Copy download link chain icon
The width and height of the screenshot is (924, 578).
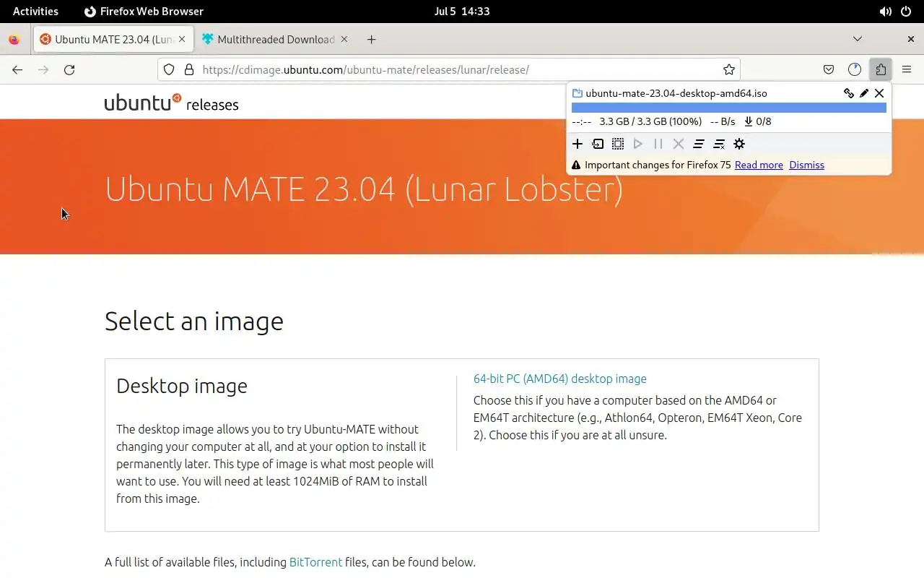[x=849, y=93]
